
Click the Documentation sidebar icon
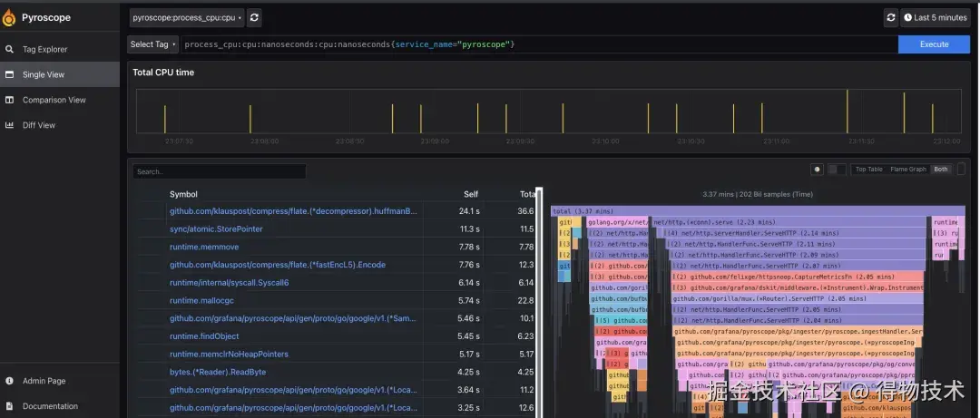coord(9,405)
